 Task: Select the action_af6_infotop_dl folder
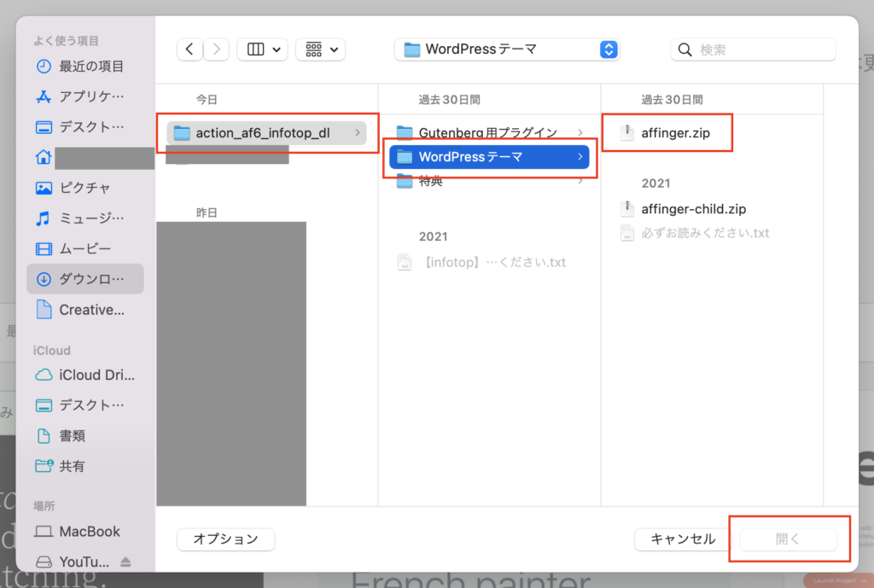[266, 133]
